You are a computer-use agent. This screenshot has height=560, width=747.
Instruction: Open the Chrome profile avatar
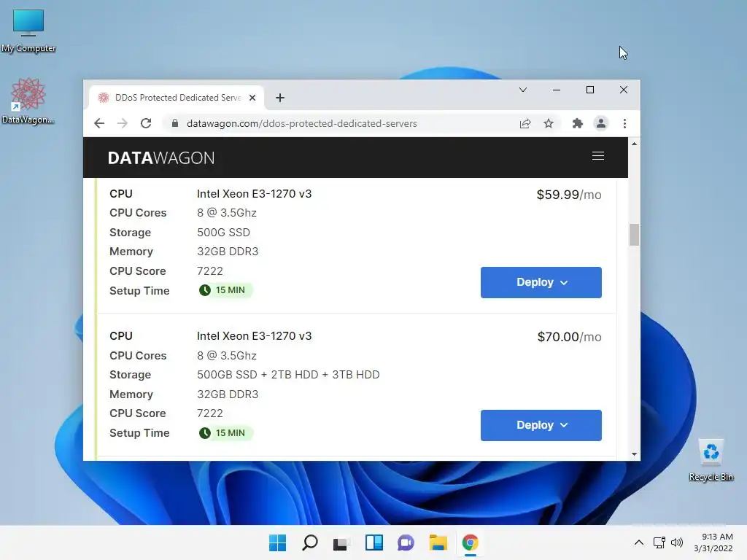601,123
